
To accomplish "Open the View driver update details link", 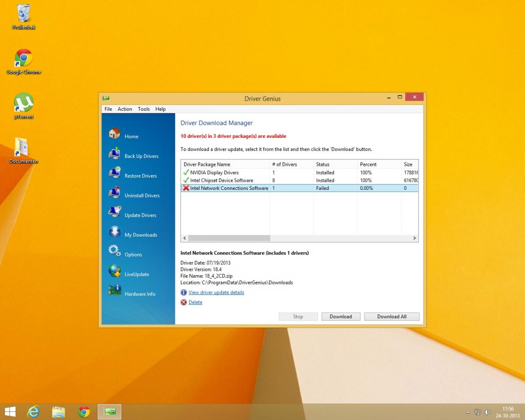I will pyautogui.click(x=216, y=293).
